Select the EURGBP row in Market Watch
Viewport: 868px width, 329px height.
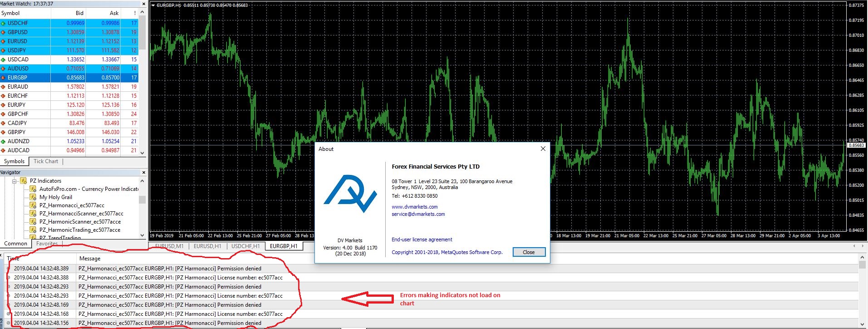[x=69, y=78]
